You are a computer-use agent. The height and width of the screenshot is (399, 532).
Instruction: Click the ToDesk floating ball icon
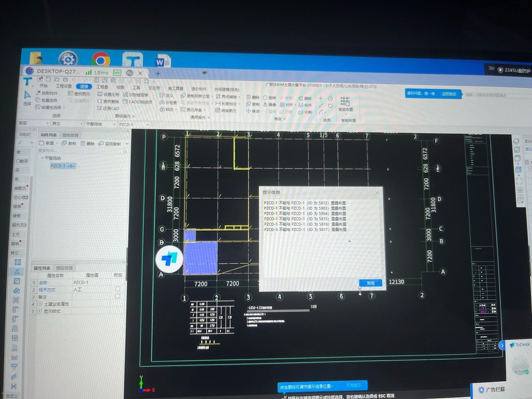[170, 259]
